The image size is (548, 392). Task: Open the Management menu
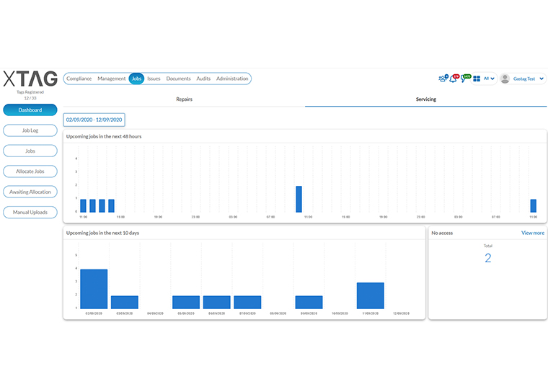(112, 79)
